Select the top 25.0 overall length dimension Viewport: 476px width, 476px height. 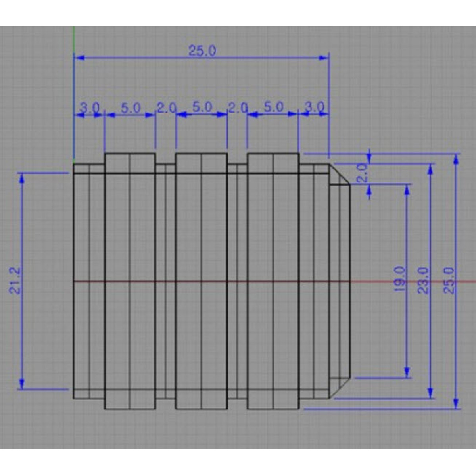click(x=202, y=51)
